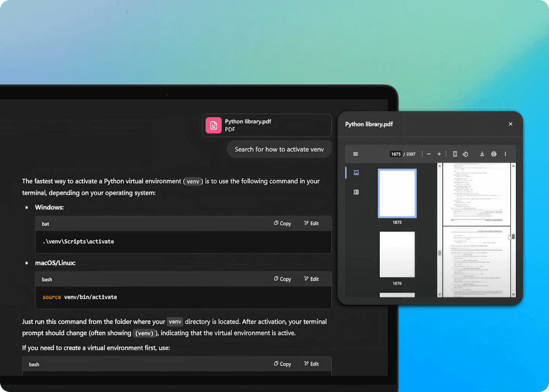Download the Python library PDF
Image resolution: width=549 pixels, height=392 pixels.
(x=482, y=154)
